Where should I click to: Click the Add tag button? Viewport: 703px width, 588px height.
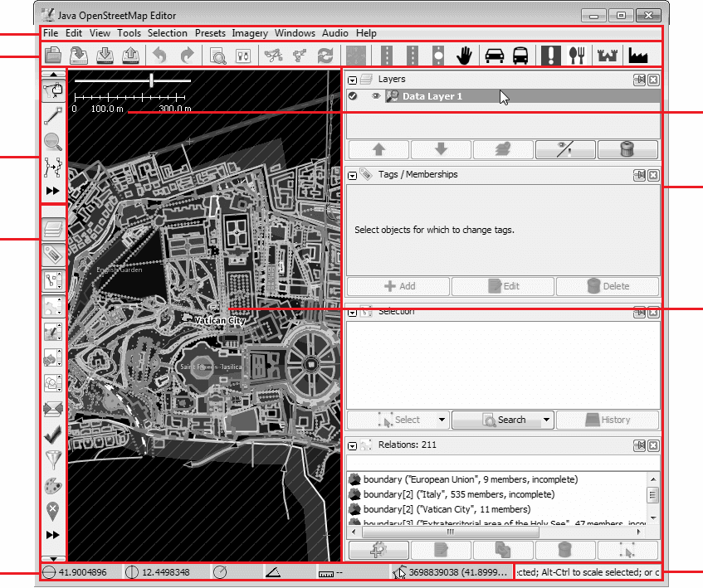coord(398,286)
